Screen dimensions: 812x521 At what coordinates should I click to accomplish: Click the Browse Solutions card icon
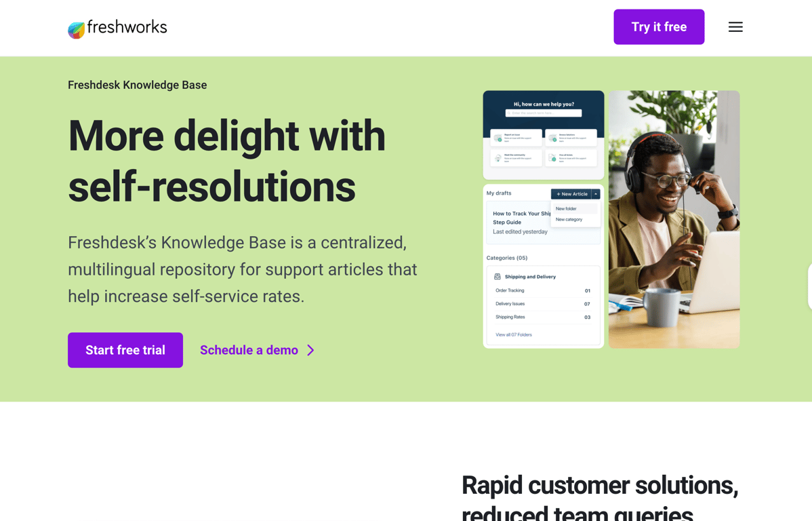[553, 138]
